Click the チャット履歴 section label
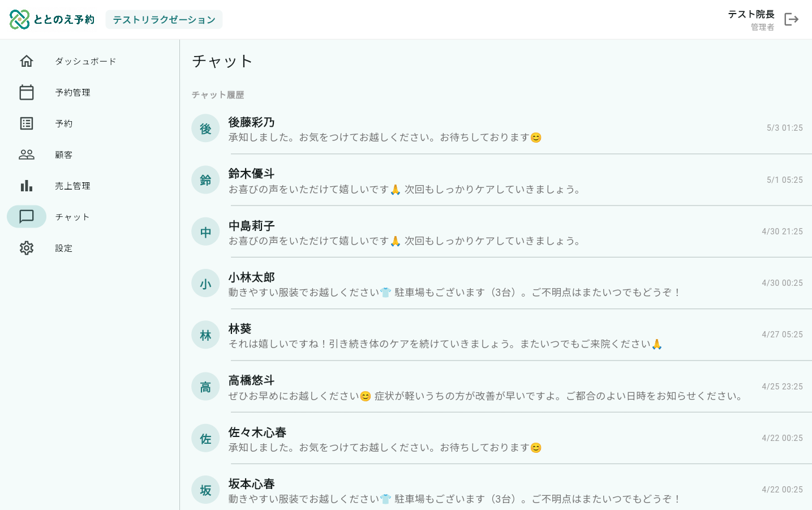Screen dimensions: 812x510 click(218, 95)
